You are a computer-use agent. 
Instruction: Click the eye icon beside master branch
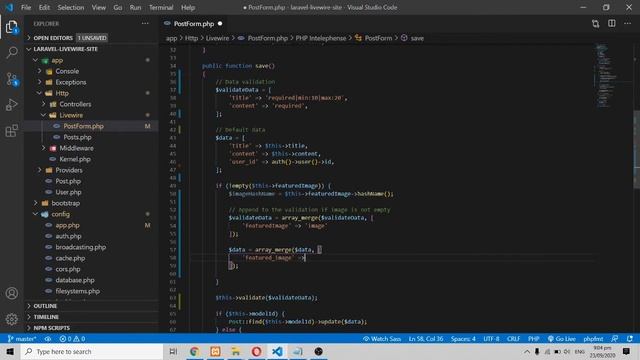click(48, 339)
